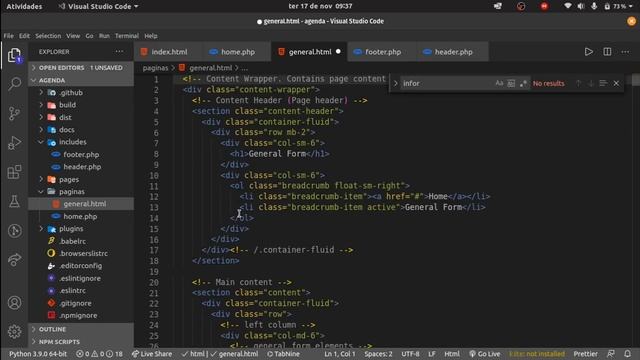640x360 pixels.
Task: Open the Testing flask view
Action: click(14, 201)
